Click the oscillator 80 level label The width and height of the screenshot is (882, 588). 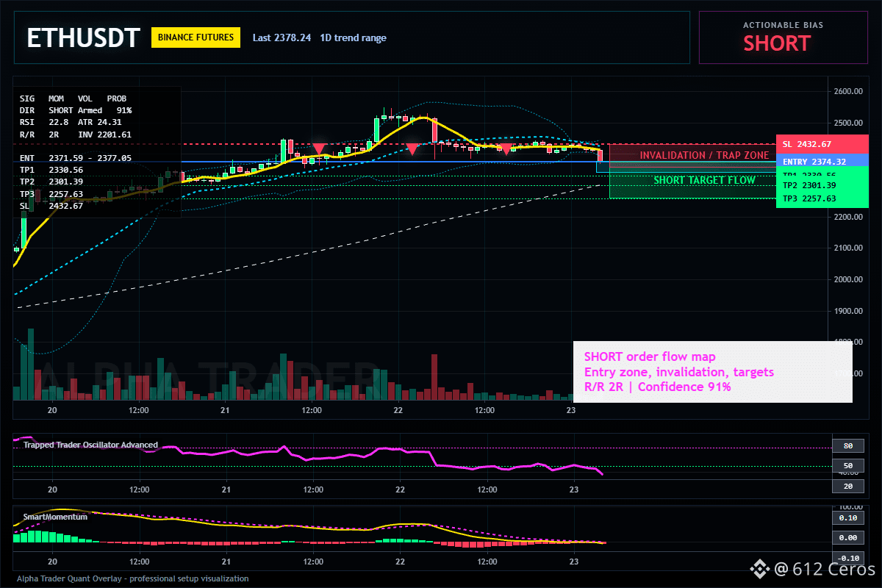(x=847, y=445)
